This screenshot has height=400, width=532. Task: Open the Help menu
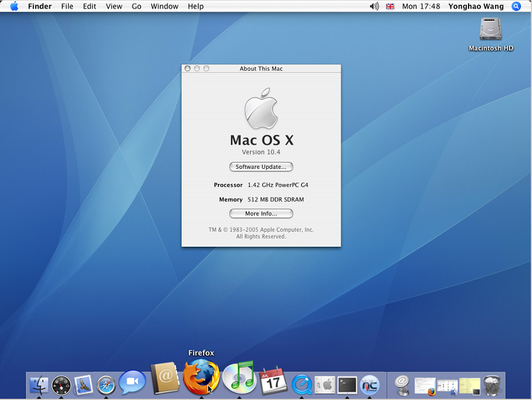[x=196, y=6]
